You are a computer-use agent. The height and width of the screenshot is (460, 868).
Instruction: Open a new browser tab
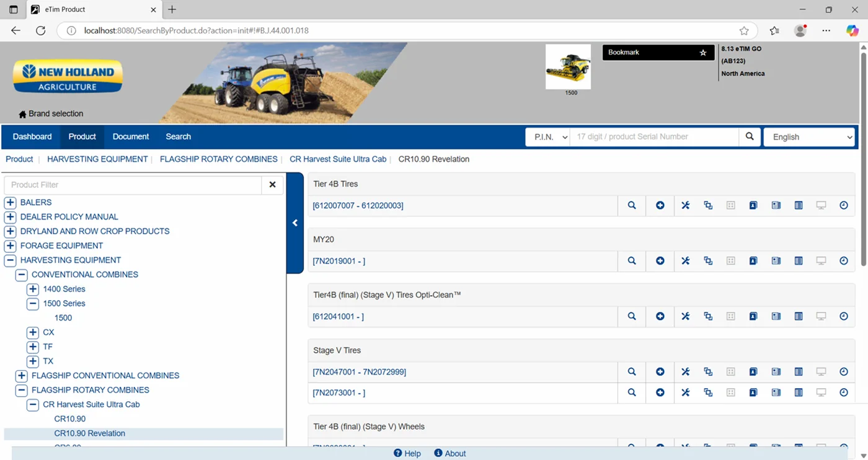tap(172, 9)
